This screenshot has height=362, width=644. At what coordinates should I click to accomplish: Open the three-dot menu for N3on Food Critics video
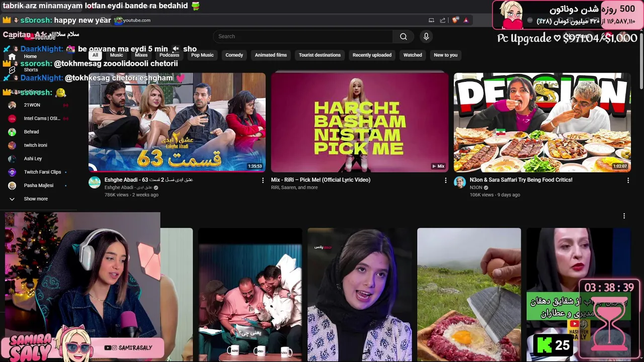click(628, 180)
